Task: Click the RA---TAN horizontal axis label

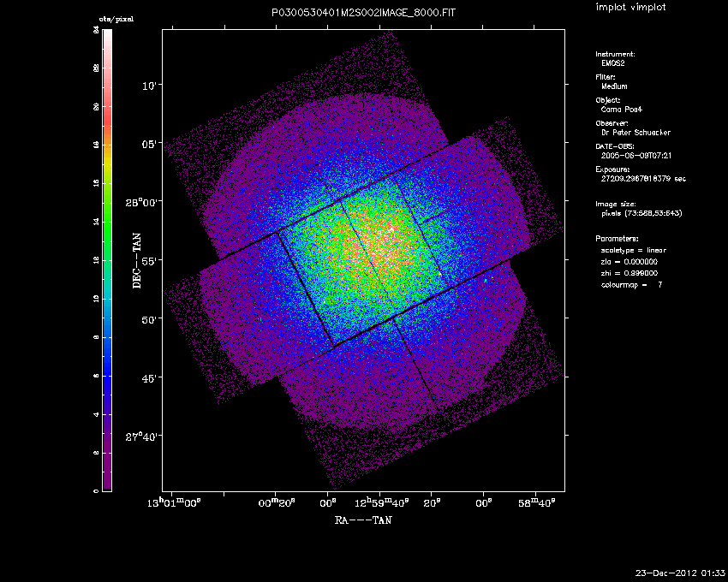Action: click(x=365, y=519)
